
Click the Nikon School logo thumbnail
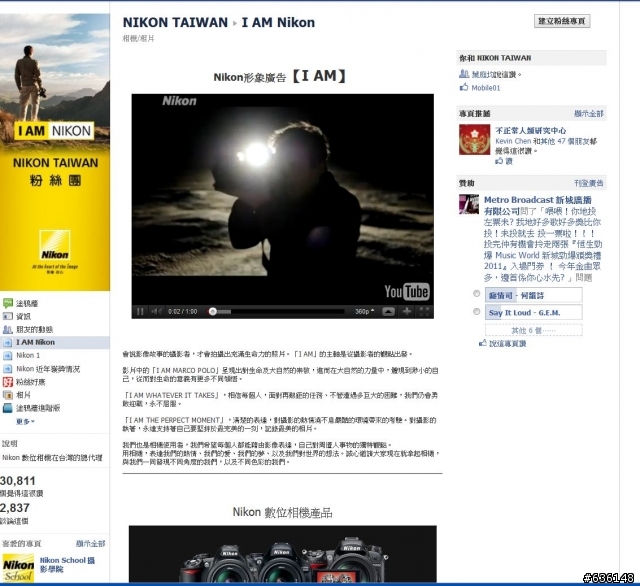point(18,568)
